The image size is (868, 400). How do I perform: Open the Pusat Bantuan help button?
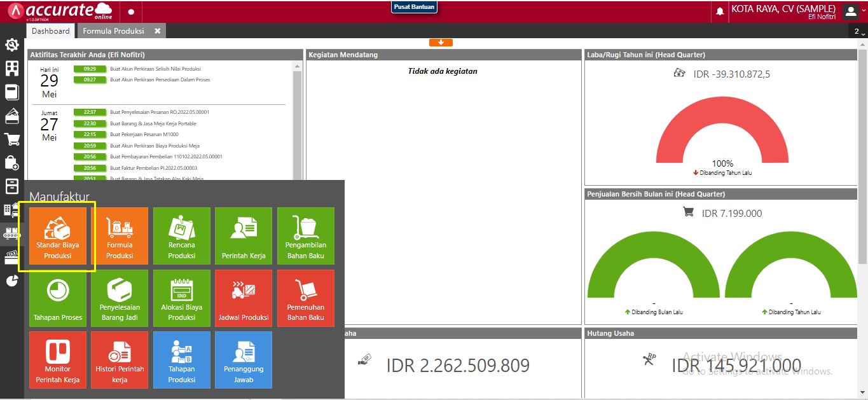(414, 6)
